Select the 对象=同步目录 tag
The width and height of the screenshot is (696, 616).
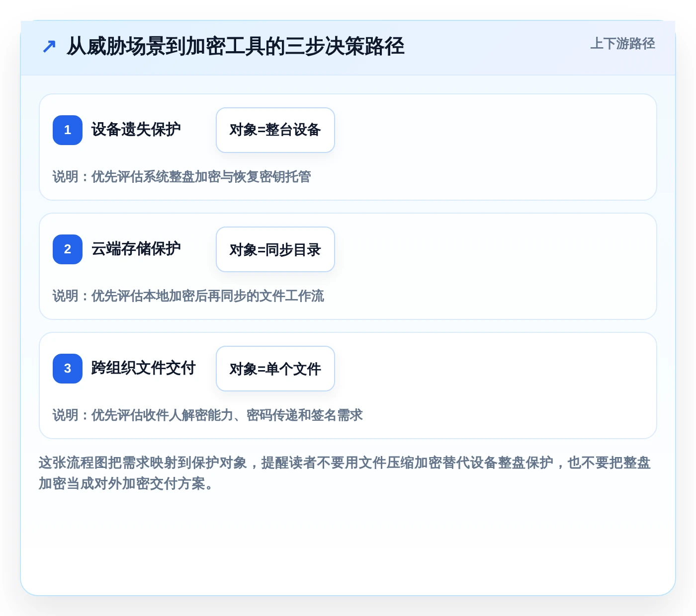[x=275, y=249]
